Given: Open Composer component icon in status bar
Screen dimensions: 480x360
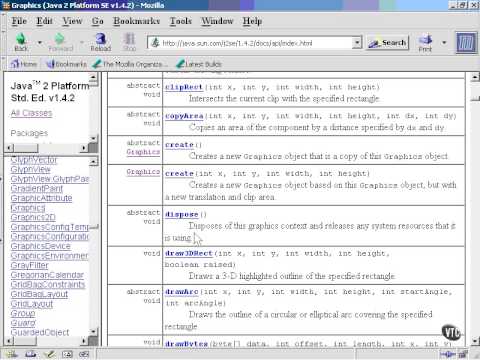Looking at the screenshot, I should [49, 354].
